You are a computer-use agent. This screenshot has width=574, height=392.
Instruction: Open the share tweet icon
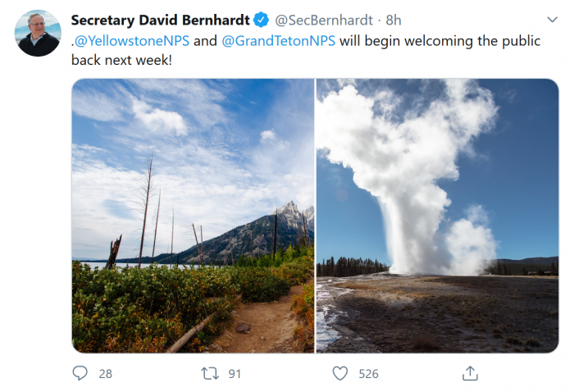[470, 373]
